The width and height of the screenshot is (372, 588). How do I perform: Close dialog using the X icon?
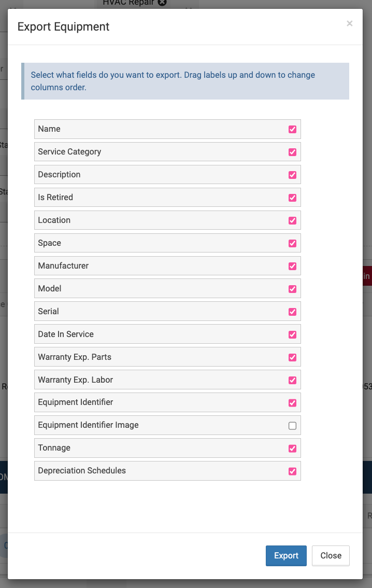[350, 23]
